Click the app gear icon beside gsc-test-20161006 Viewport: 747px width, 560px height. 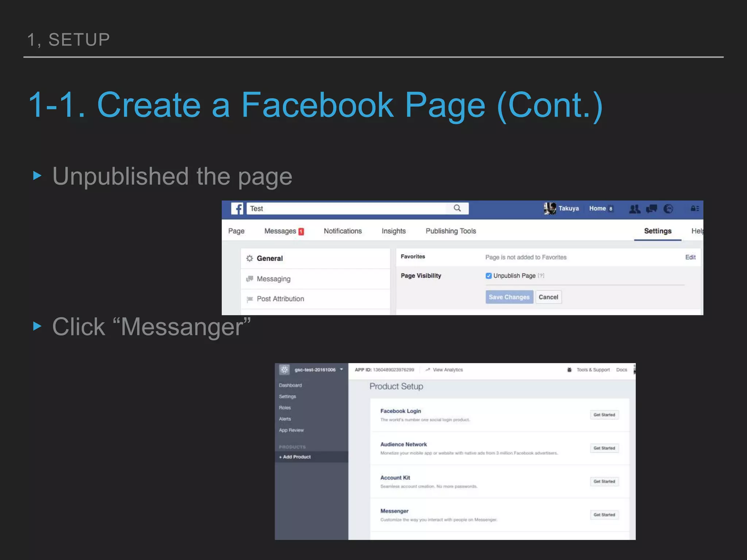coord(284,370)
